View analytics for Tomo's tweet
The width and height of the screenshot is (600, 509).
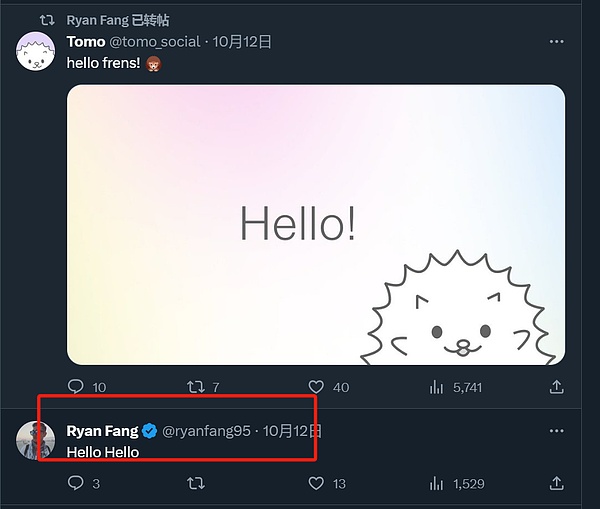[436, 387]
